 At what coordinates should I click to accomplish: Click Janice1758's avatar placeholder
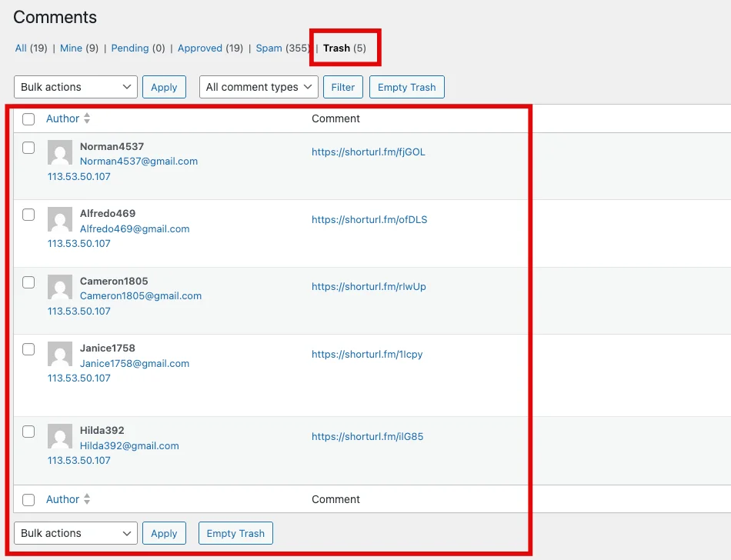pos(60,354)
